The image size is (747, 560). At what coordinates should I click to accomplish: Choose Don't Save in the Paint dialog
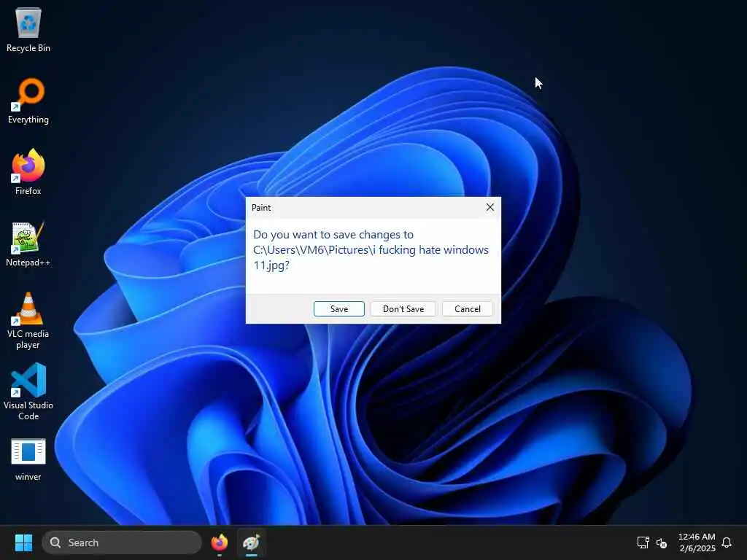click(x=403, y=308)
